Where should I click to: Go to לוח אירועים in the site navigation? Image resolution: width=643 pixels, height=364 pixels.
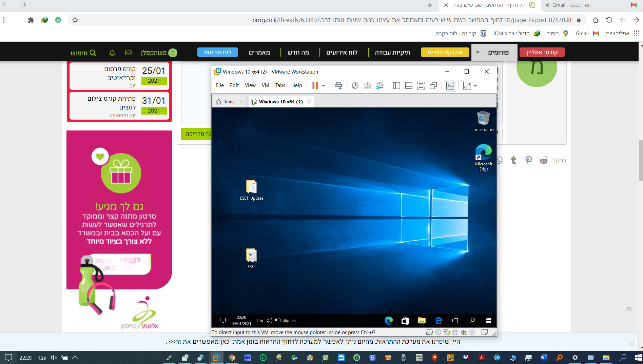pos(342,53)
